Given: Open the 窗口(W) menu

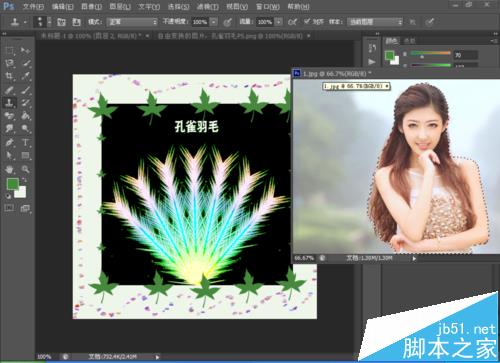Looking at the screenshot, I should (268, 6).
